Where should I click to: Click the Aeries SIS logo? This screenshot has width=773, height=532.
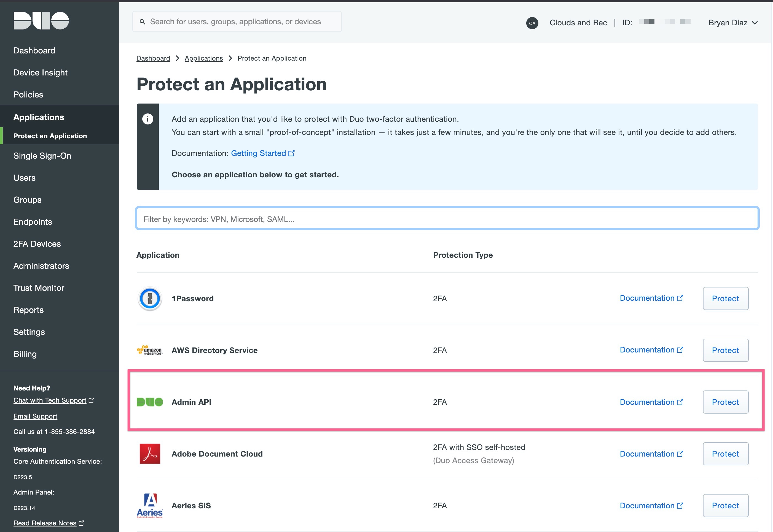click(150, 505)
